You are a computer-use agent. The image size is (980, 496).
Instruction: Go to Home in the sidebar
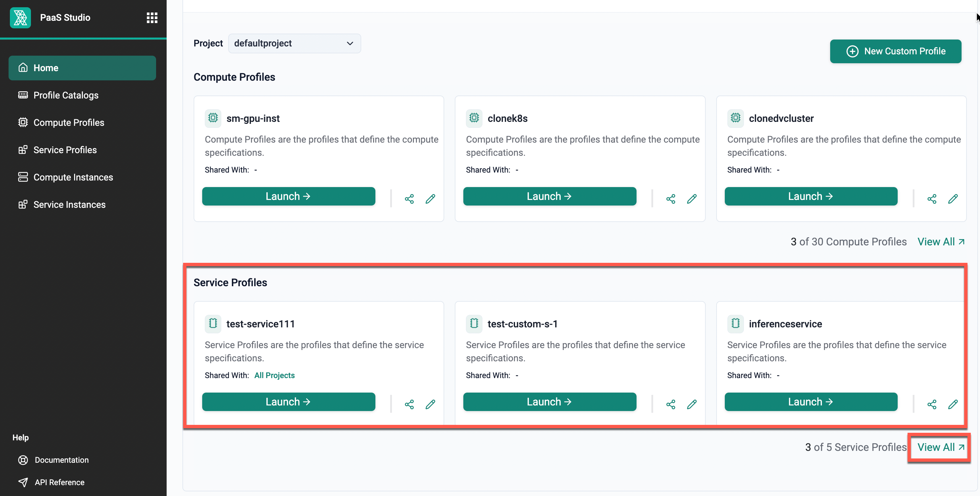(x=82, y=68)
